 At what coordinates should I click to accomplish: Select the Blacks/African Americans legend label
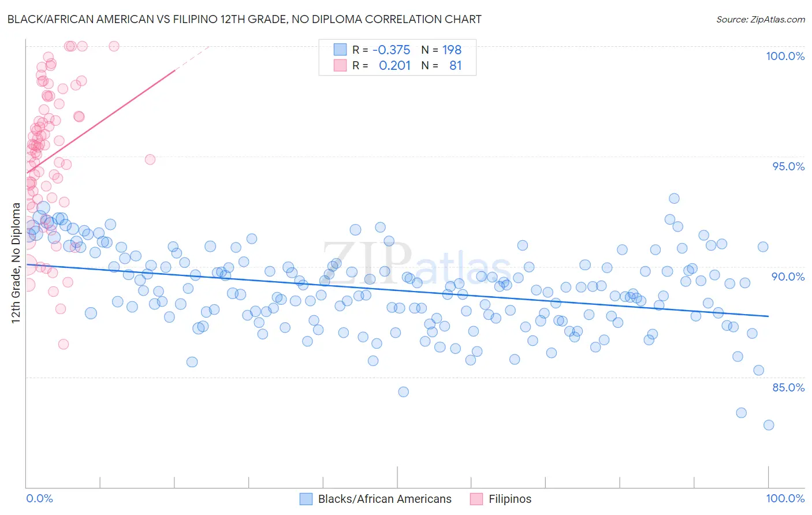385,499
